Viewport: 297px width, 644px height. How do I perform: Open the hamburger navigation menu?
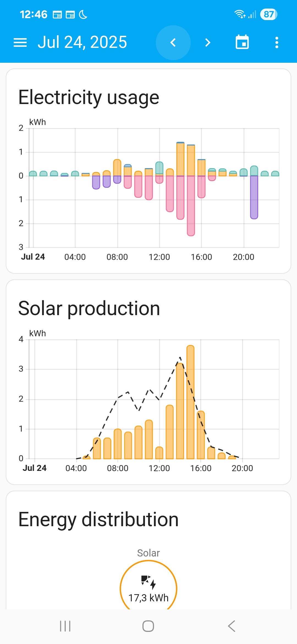pos(20,43)
